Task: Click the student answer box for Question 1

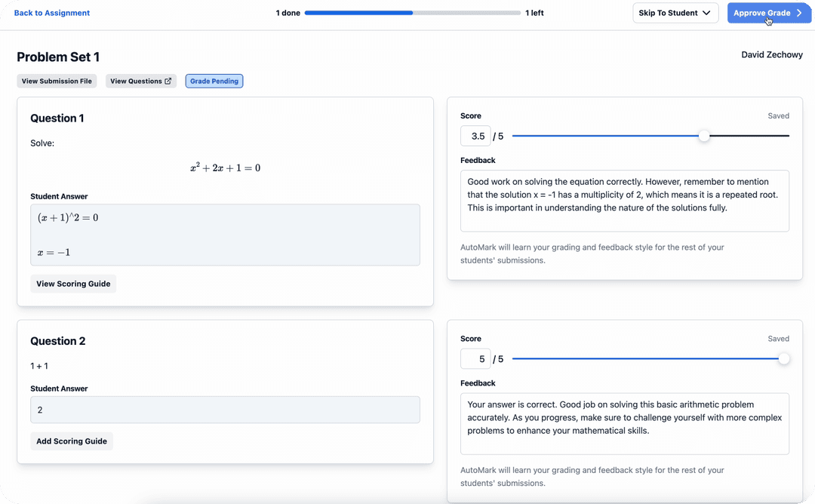Action: (225, 234)
